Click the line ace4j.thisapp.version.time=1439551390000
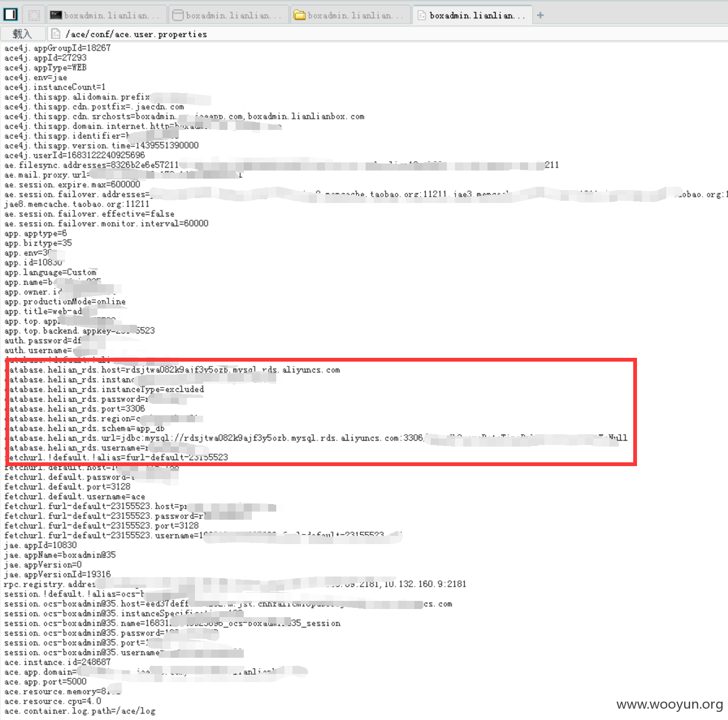The height and width of the screenshot is (720, 728). point(101,145)
